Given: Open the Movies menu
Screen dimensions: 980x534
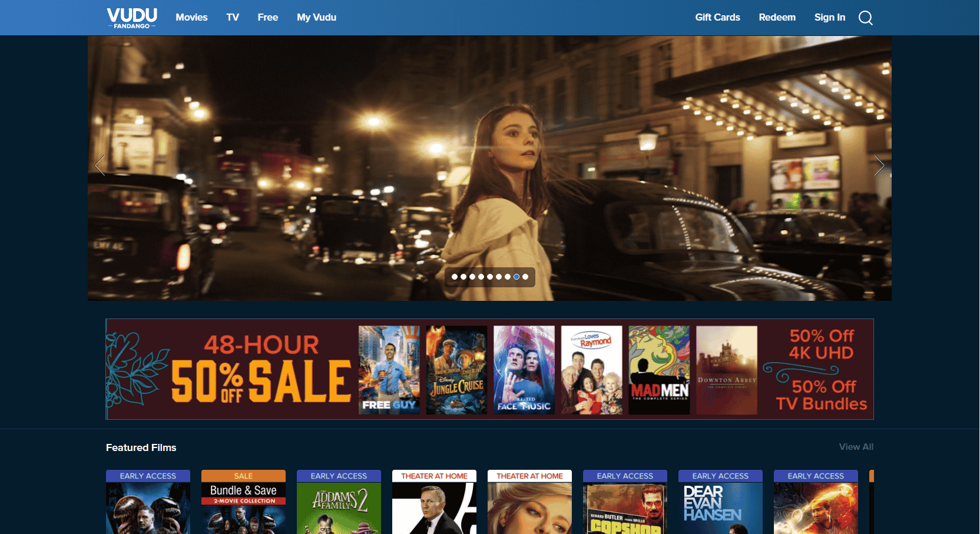Looking at the screenshot, I should click(x=191, y=18).
